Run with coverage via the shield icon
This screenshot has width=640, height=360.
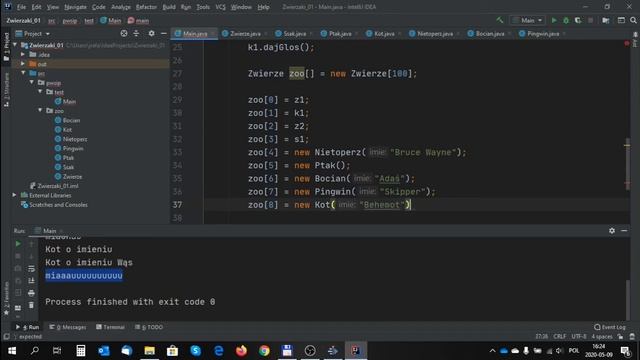(x=578, y=20)
